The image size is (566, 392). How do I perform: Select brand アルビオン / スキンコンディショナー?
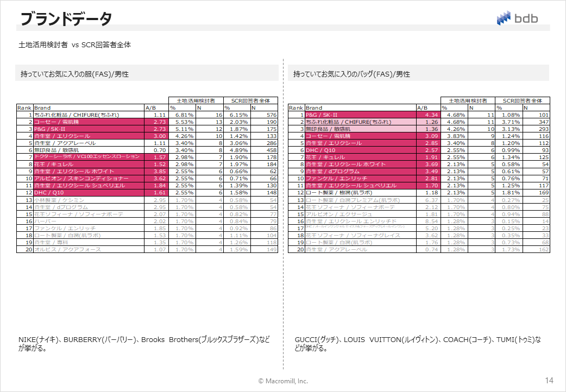pyautogui.click(x=89, y=178)
